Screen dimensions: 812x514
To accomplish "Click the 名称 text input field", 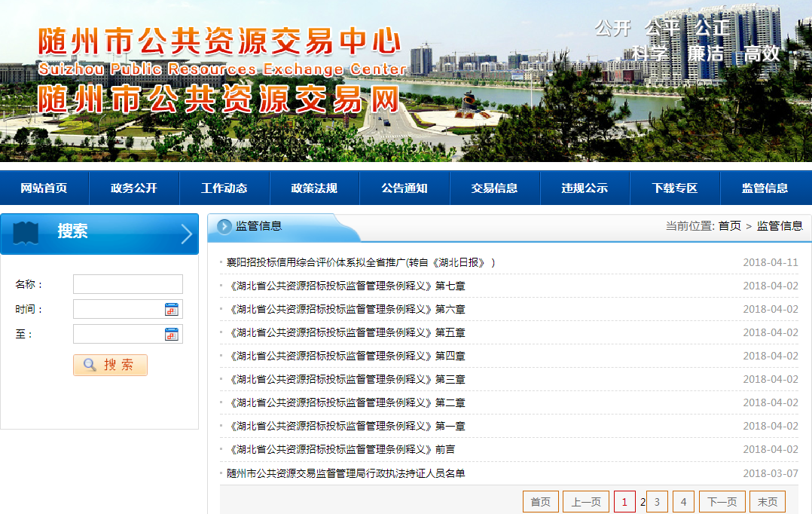I will tap(127, 284).
